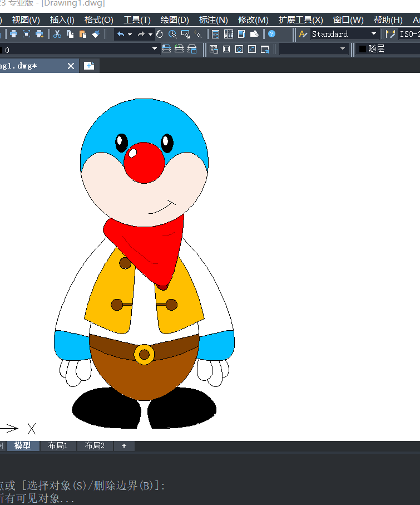
Task: Activate the Realtime Zoom tool
Action: 172,34
